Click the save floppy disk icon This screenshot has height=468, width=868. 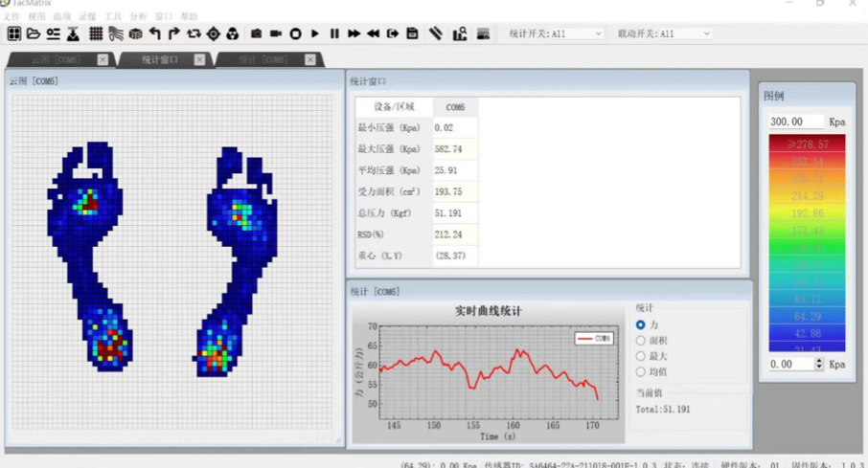pos(412,33)
